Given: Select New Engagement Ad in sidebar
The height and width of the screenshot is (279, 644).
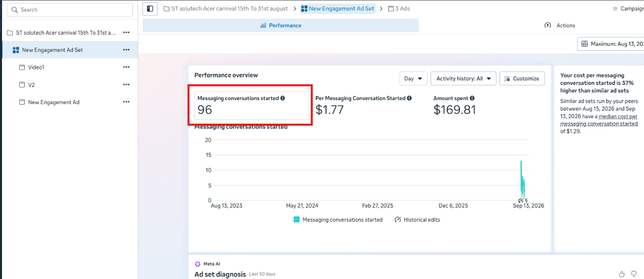Looking at the screenshot, I should point(54,102).
